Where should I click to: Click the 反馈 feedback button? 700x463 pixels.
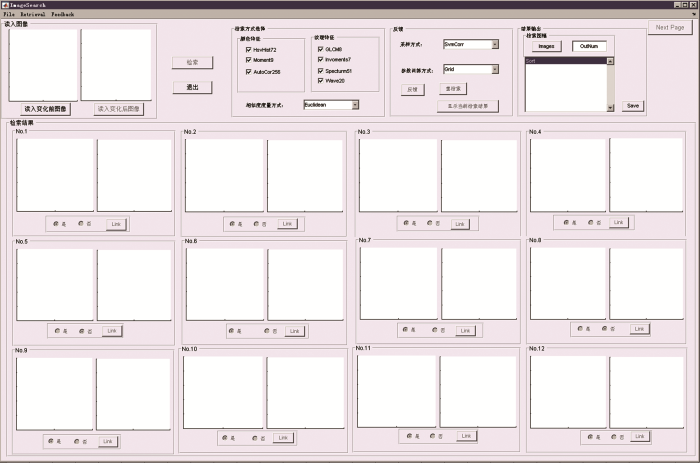(412, 90)
